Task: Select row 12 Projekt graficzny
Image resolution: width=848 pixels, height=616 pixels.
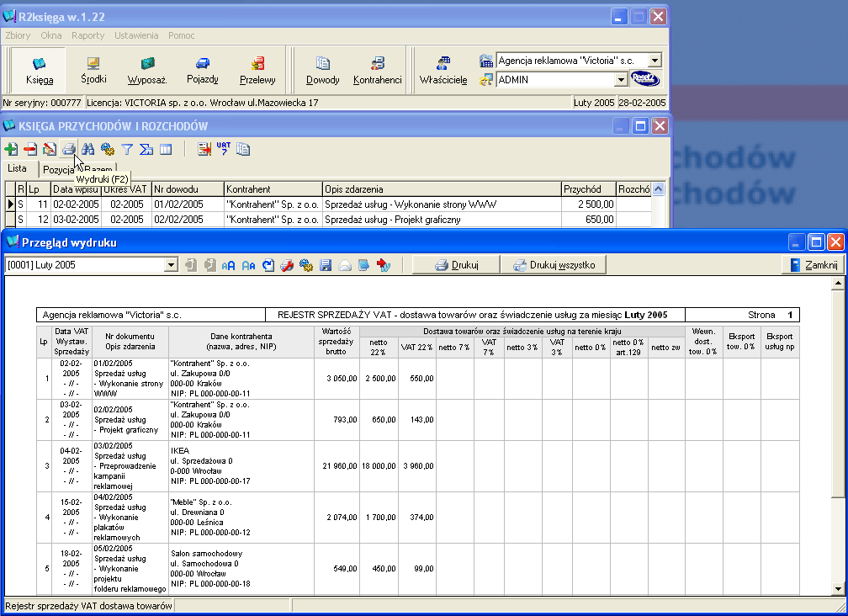Action: (328, 220)
